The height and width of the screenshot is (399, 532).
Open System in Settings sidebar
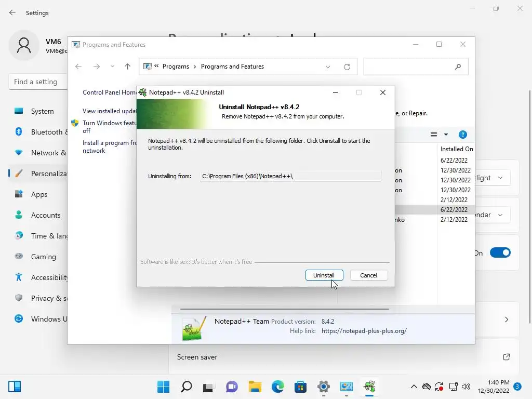coord(38,111)
